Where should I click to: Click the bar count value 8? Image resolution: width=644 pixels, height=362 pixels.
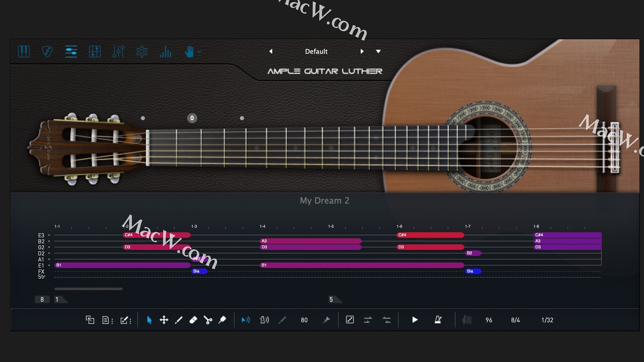[42, 299]
